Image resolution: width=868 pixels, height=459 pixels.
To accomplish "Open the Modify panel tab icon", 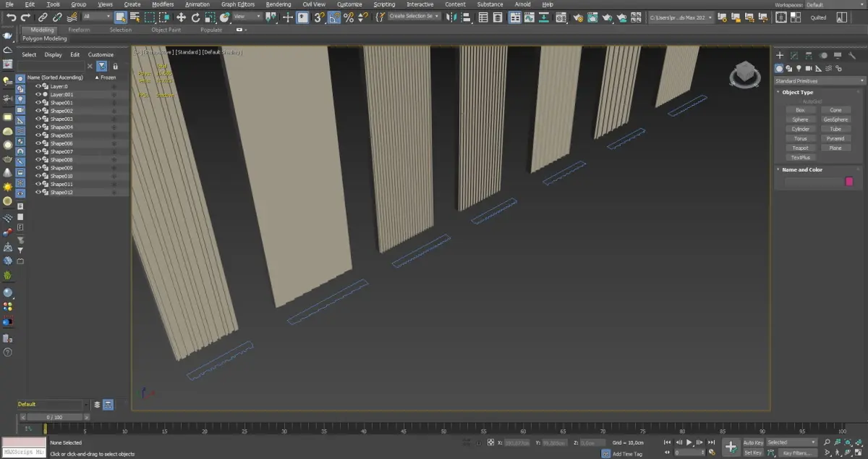I will point(794,55).
